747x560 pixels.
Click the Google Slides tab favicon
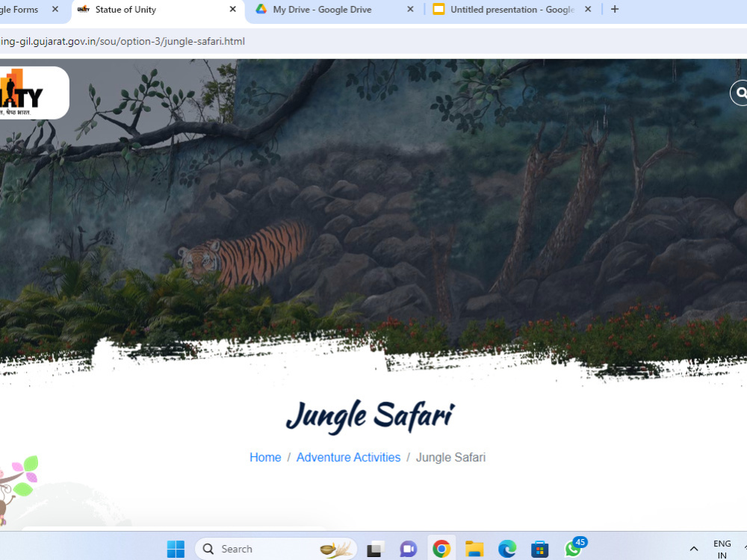(x=438, y=9)
